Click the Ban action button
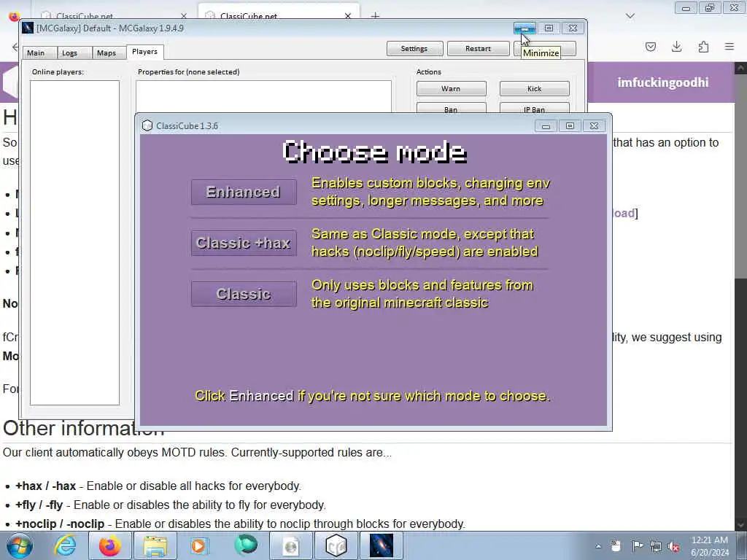747x560 pixels. click(x=451, y=108)
